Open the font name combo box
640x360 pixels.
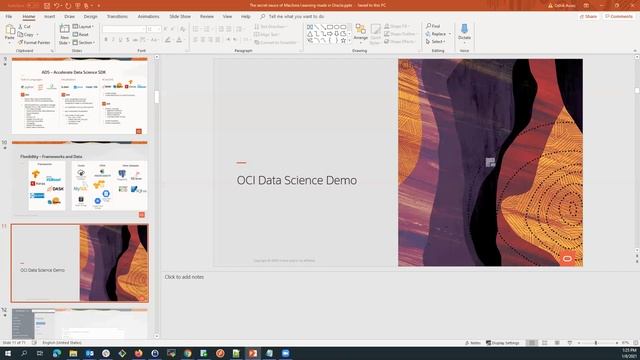[x=124, y=29]
